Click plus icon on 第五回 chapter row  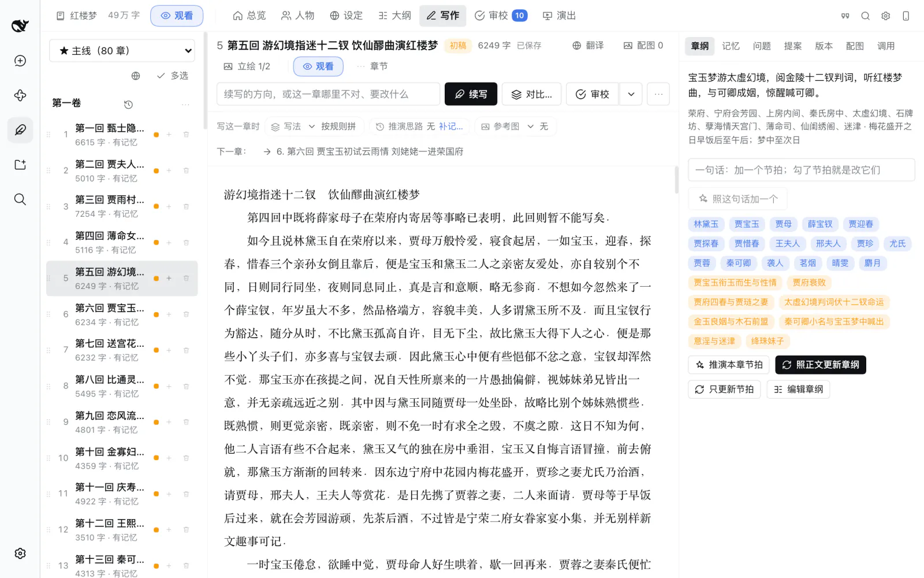coord(169,278)
